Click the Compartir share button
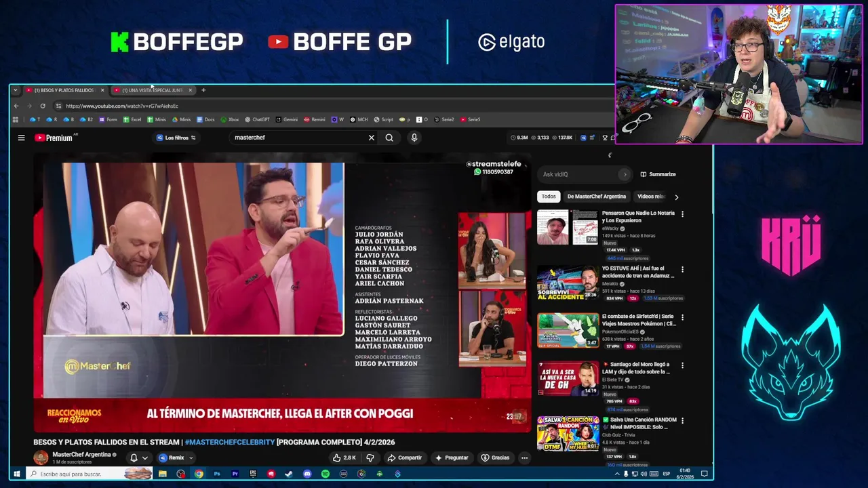The width and height of the screenshot is (868, 488). [406, 457]
